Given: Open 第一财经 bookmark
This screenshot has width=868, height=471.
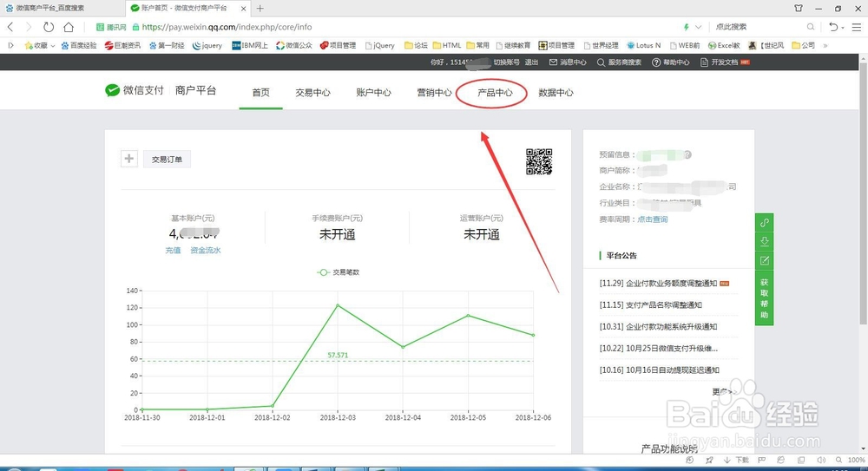Looking at the screenshot, I should [166, 45].
